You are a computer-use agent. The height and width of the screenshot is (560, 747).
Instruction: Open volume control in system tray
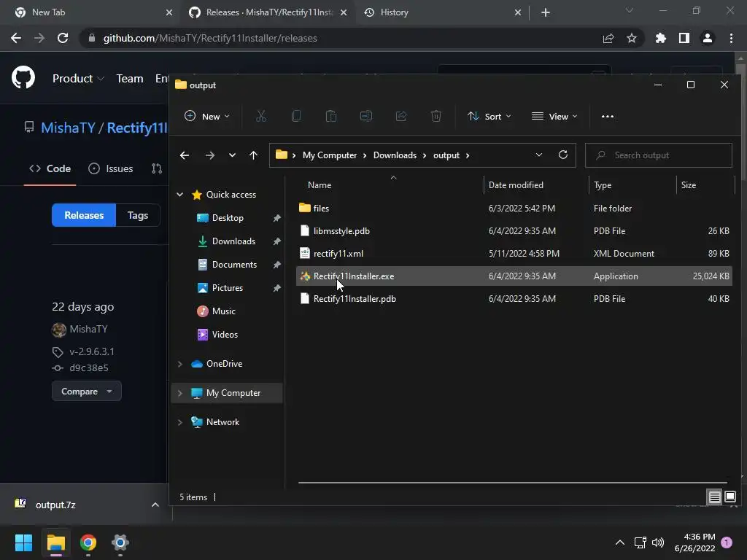pyautogui.click(x=658, y=542)
